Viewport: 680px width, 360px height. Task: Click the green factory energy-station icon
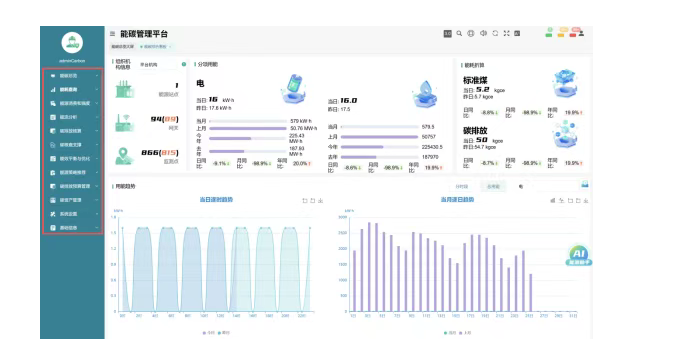(124, 89)
